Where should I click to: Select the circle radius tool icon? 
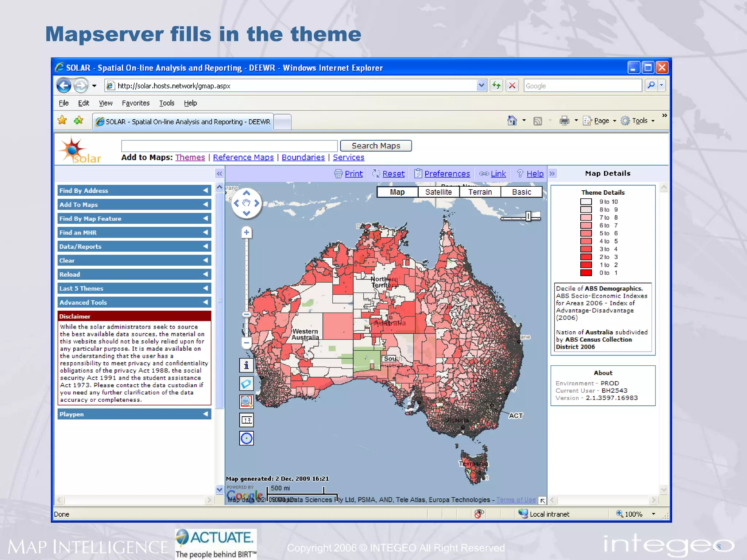(x=247, y=438)
